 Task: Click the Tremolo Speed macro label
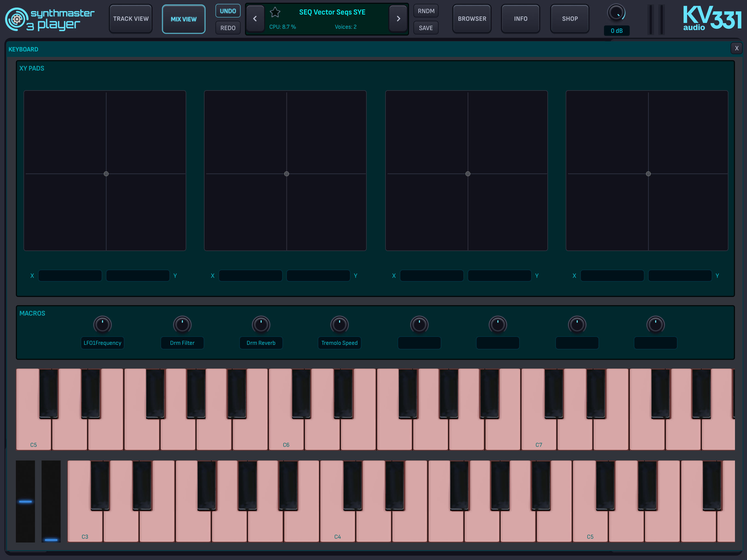click(339, 343)
